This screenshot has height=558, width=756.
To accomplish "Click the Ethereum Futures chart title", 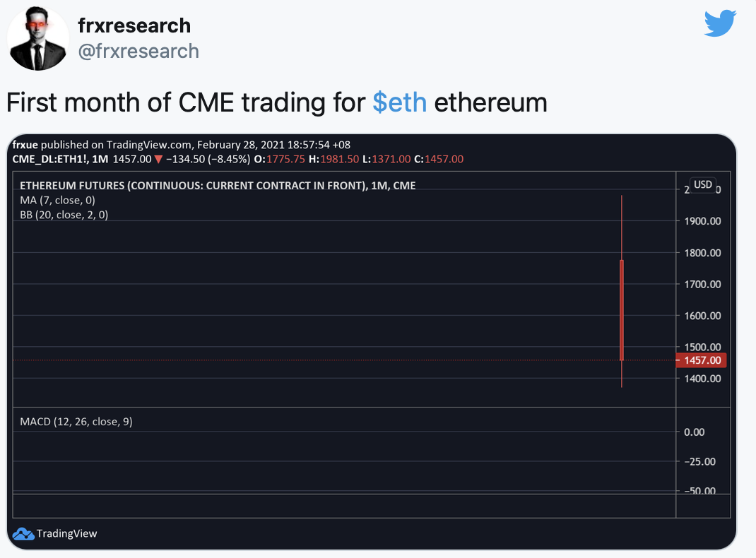I will point(218,186).
